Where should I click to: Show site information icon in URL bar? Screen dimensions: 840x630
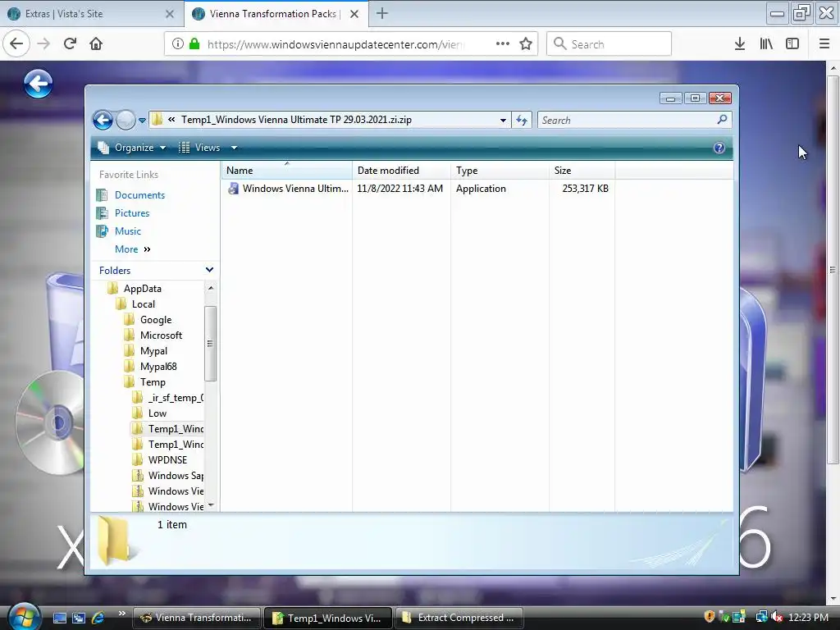click(178, 44)
